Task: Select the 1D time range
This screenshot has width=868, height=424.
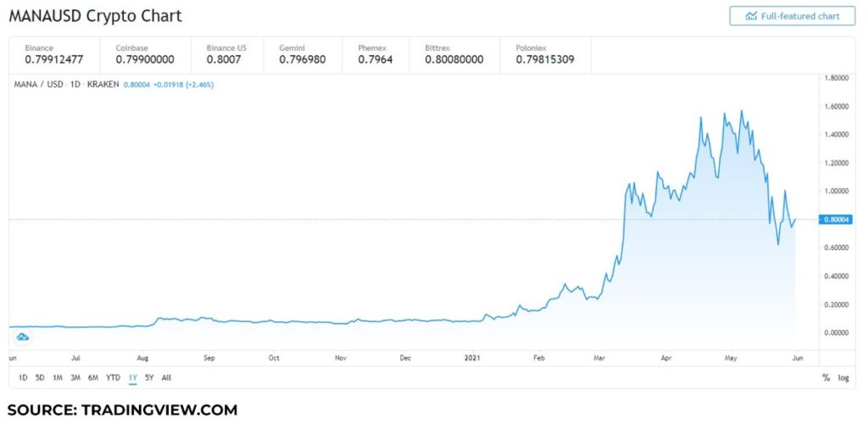Action: [23, 377]
